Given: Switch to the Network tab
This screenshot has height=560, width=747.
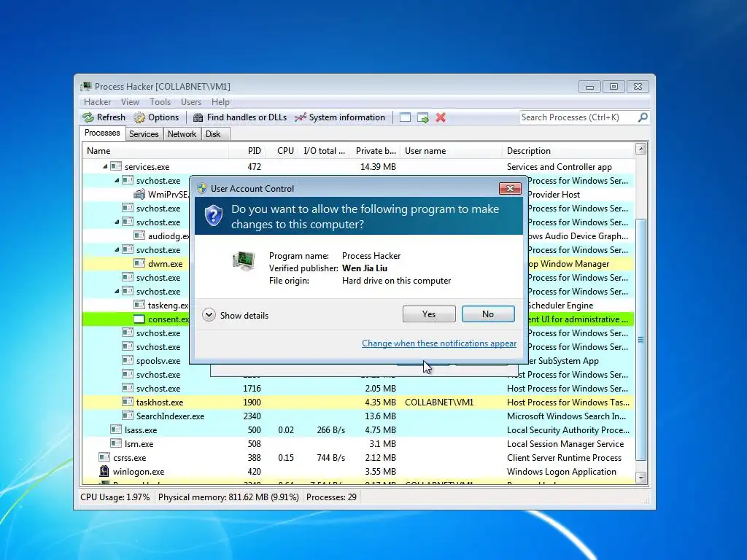Looking at the screenshot, I should 182,134.
